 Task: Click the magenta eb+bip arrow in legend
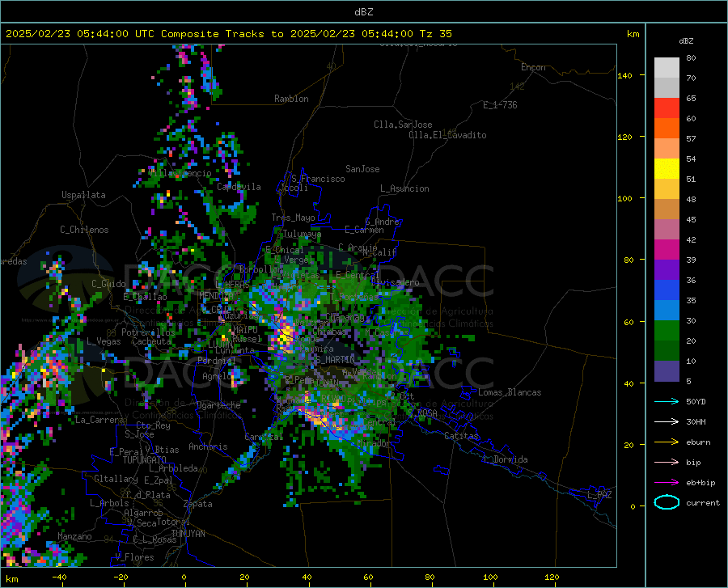667,483
